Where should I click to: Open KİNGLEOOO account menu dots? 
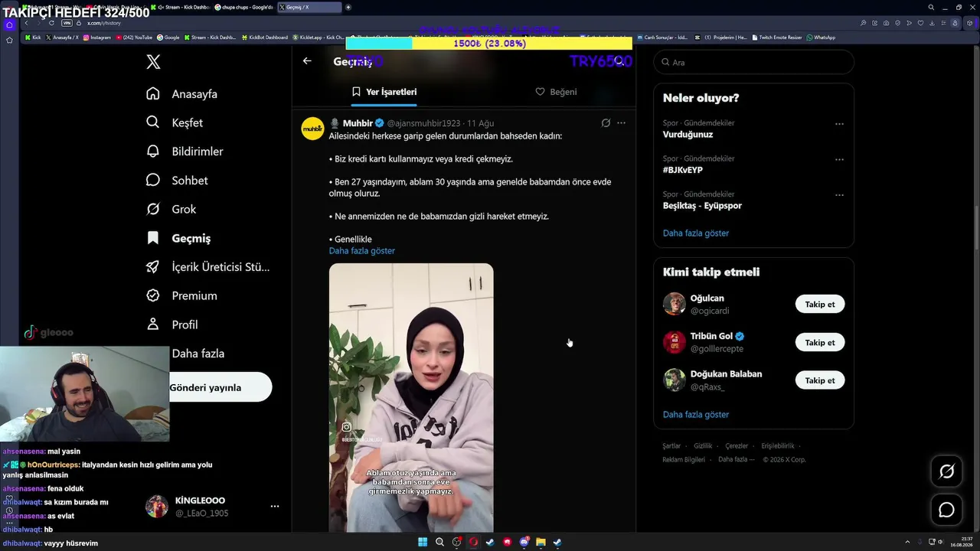[x=275, y=507]
